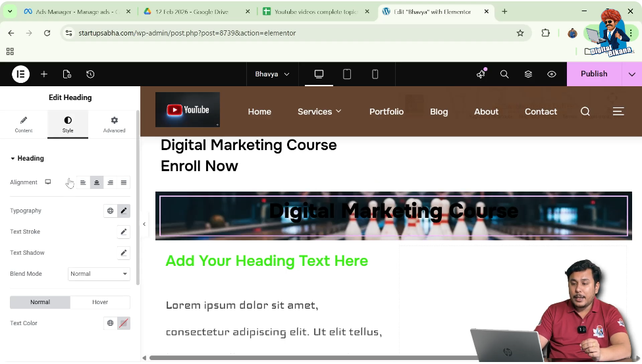Click the Publish button
Screen dimensions: 642x364
tap(593, 74)
